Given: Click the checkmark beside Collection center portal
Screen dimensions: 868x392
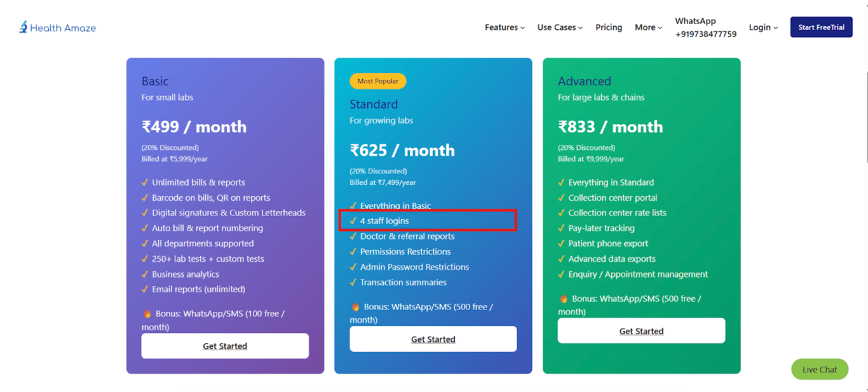Looking at the screenshot, I should click(562, 198).
